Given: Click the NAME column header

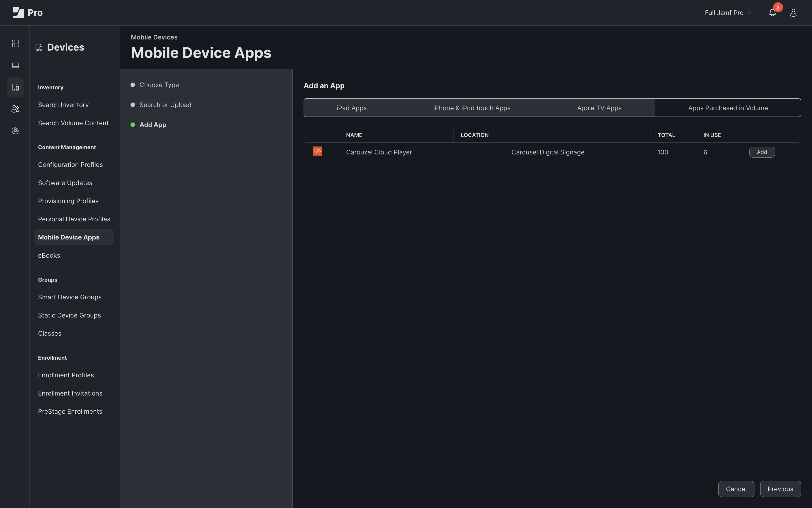Looking at the screenshot, I should pos(354,135).
